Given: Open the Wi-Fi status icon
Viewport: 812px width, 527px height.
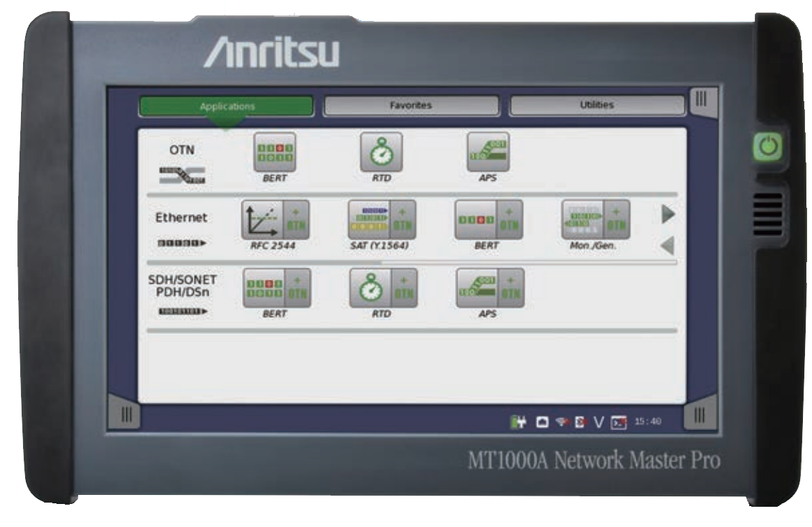Looking at the screenshot, I should 562,422.
